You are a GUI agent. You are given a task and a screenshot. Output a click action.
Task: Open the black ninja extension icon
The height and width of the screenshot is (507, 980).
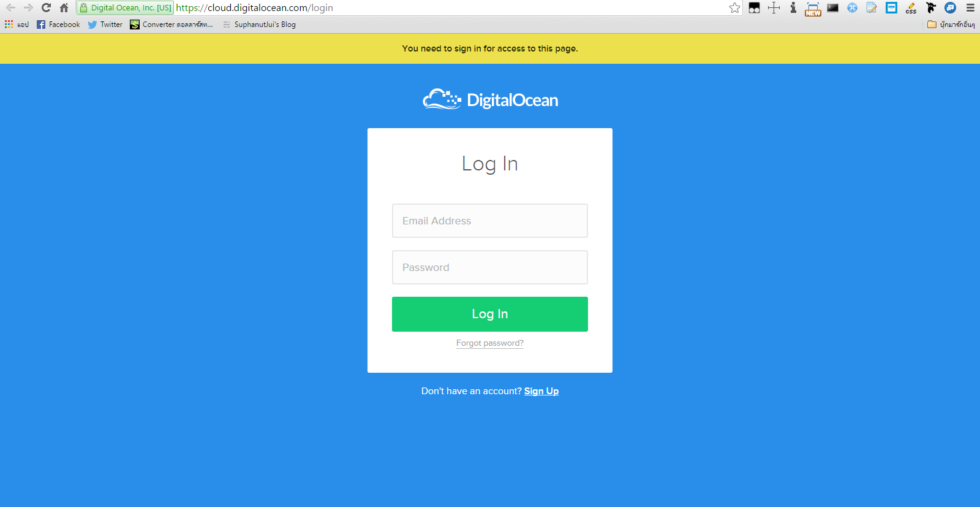point(931,8)
